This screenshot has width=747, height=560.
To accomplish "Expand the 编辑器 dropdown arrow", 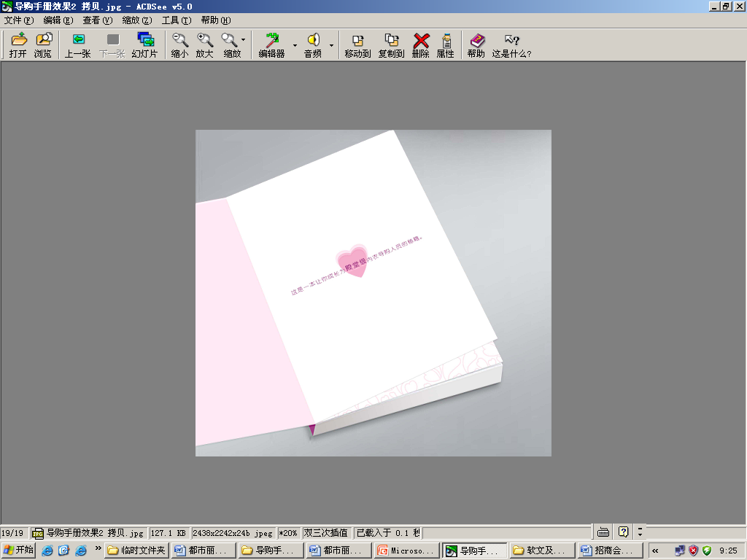I will click(295, 45).
